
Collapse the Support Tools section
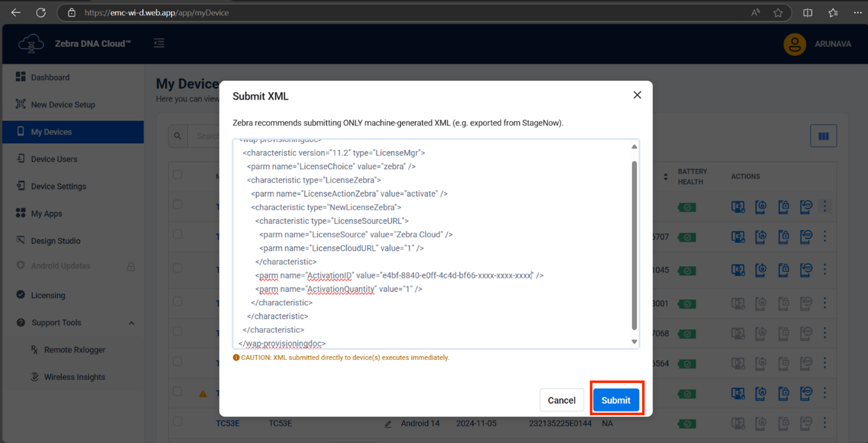131,323
